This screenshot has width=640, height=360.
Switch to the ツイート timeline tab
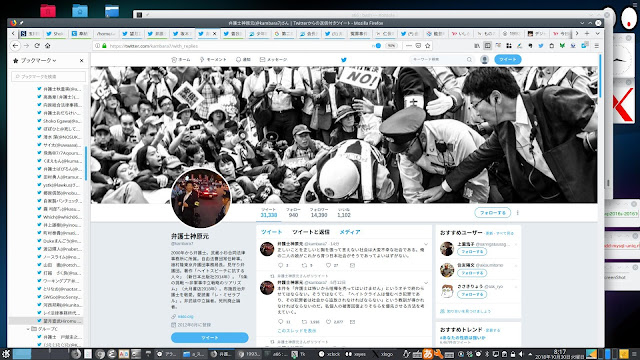tap(271, 232)
